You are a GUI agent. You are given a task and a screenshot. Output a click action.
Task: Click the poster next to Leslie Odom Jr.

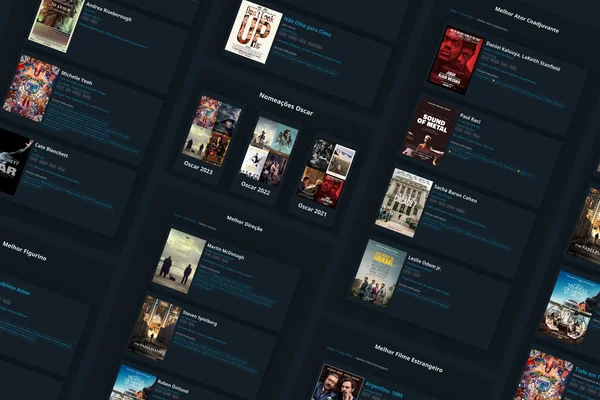[378, 271]
